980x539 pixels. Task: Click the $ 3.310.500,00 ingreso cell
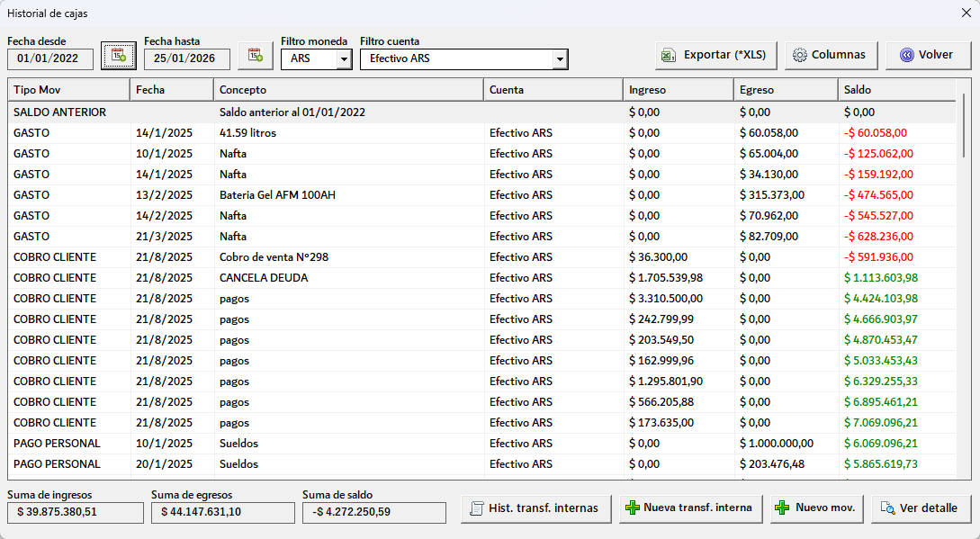pyautogui.click(x=679, y=298)
